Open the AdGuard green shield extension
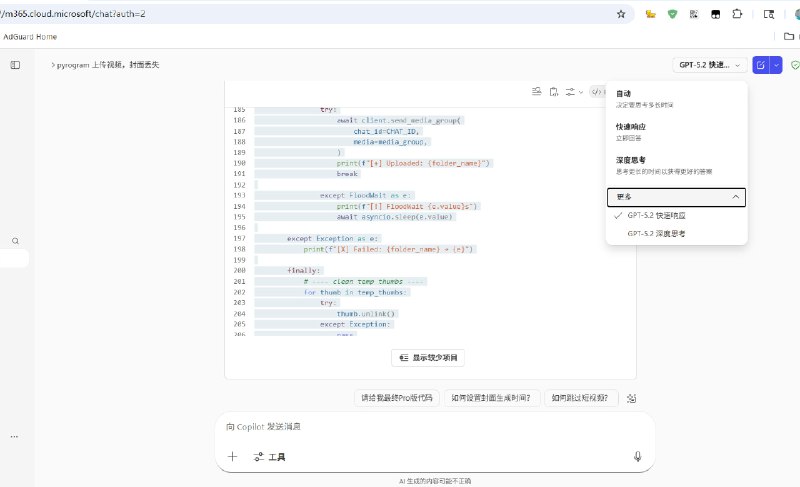Screen dimensions: 800x487 672,14
